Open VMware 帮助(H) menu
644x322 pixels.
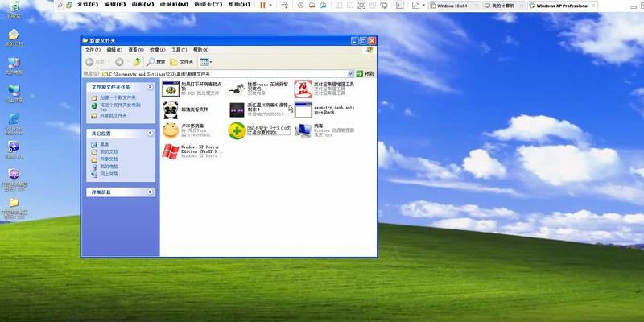point(238,5)
